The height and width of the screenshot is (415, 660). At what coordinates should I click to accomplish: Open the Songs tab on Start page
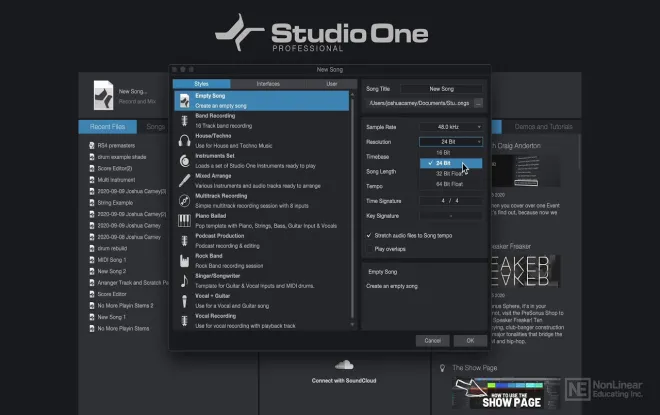(x=155, y=127)
